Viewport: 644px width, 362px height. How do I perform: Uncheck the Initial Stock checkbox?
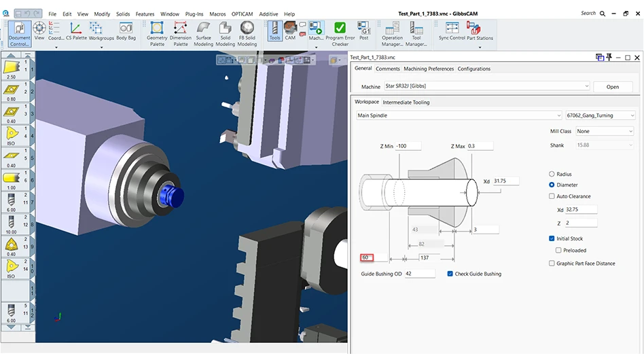coord(552,238)
